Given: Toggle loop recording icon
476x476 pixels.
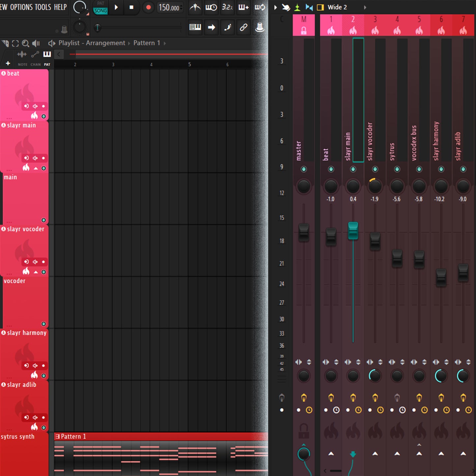Looking at the screenshot, I should point(260,7).
